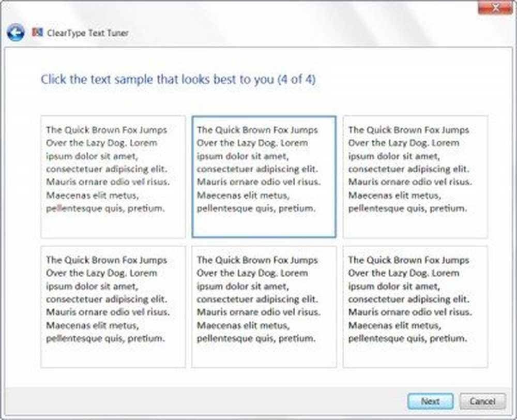Go back using the blue arrow button
The width and height of the screenshot is (517, 420).
pos(16,33)
